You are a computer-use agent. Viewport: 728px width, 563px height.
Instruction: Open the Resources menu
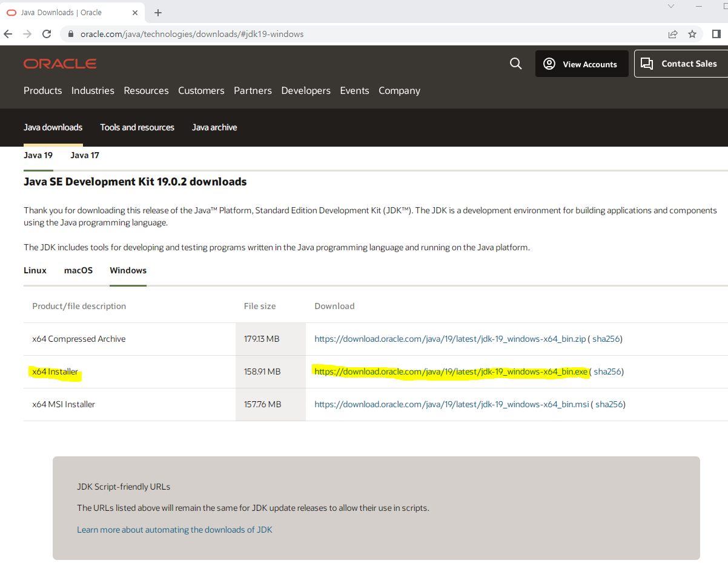(146, 90)
